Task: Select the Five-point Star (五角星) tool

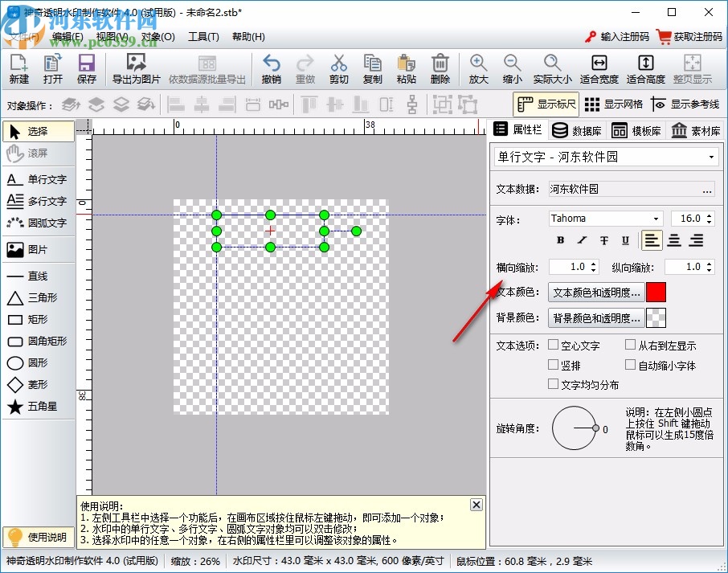Action: pyautogui.click(x=38, y=407)
